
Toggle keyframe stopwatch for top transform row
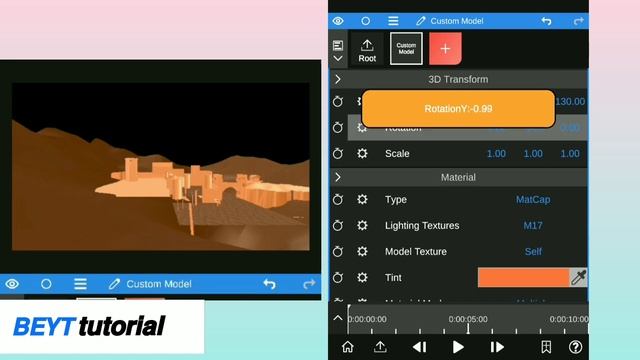[x=338, y=101]
